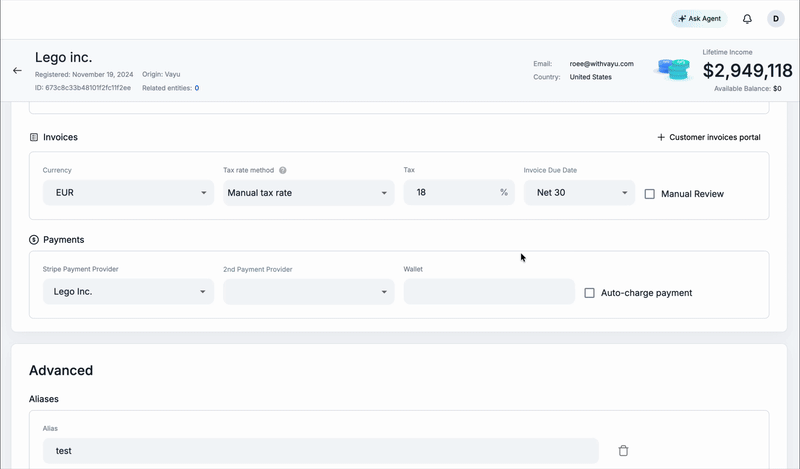Open the 2nd Payment Provider dropdown

(309, 291)
